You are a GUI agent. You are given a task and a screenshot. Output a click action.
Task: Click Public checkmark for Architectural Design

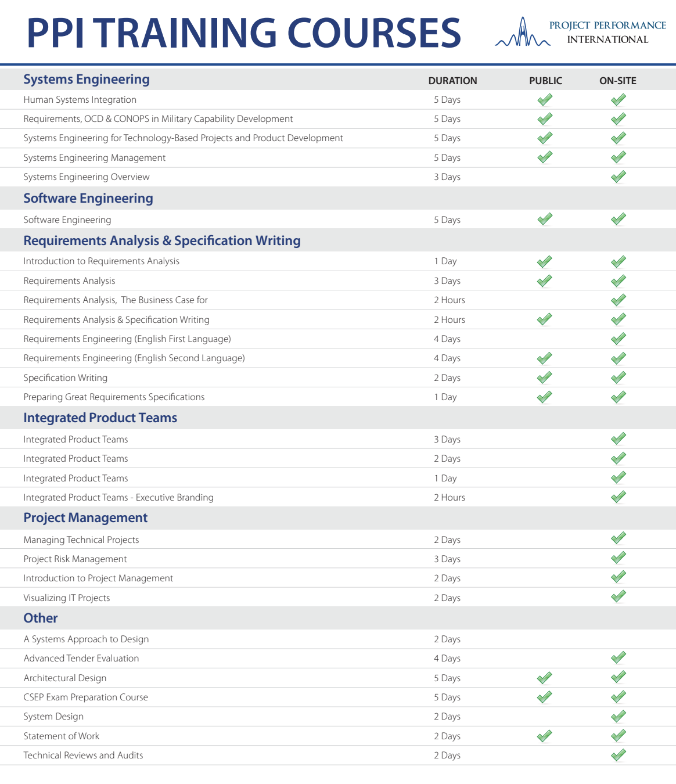point(545,678)
